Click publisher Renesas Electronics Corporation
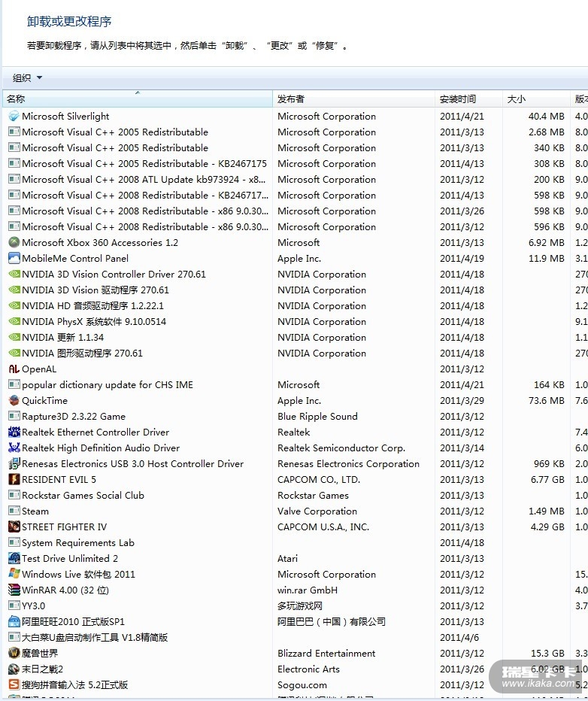Screen dimensions: 588x701 (x=348, y=463)
